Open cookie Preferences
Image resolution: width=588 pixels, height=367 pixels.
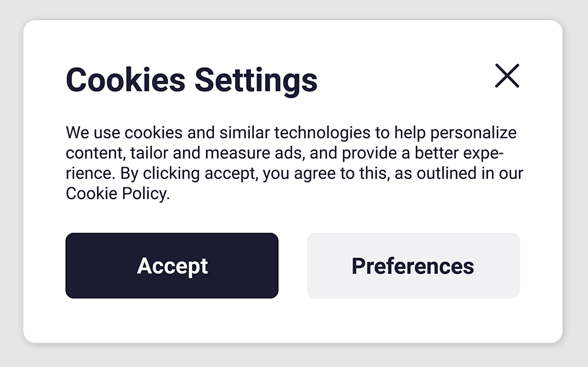pos(413,266)
